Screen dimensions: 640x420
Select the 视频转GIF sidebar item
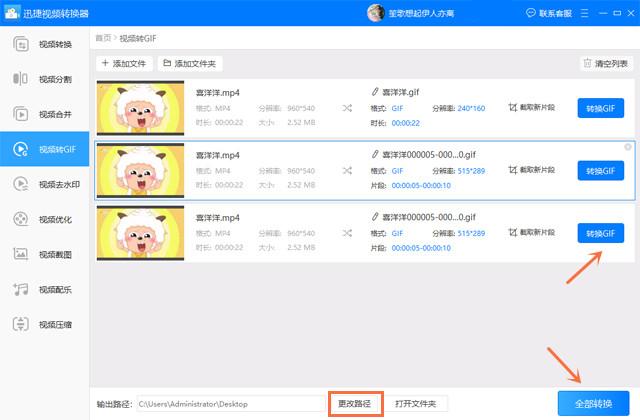pyautogui.click(x=44, y=149)
